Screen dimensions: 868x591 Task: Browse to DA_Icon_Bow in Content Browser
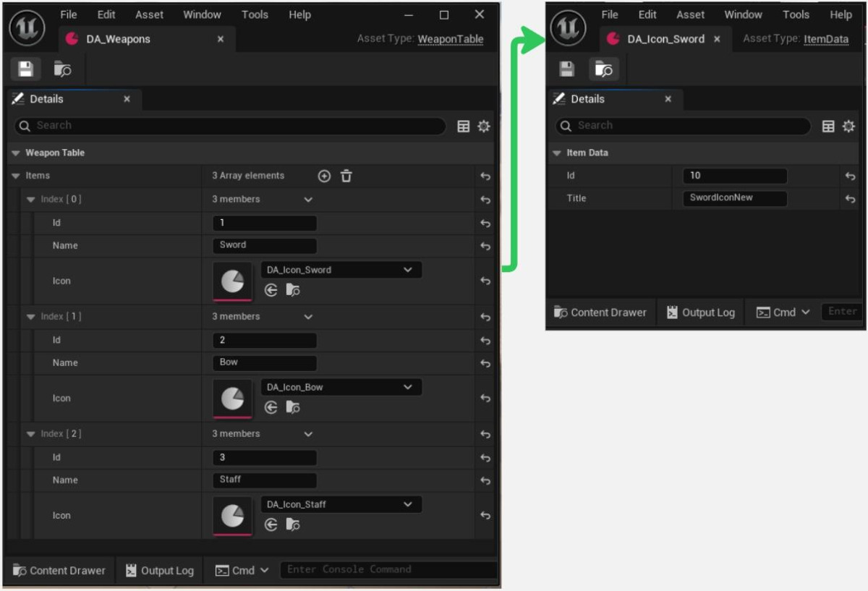(293, 407)
